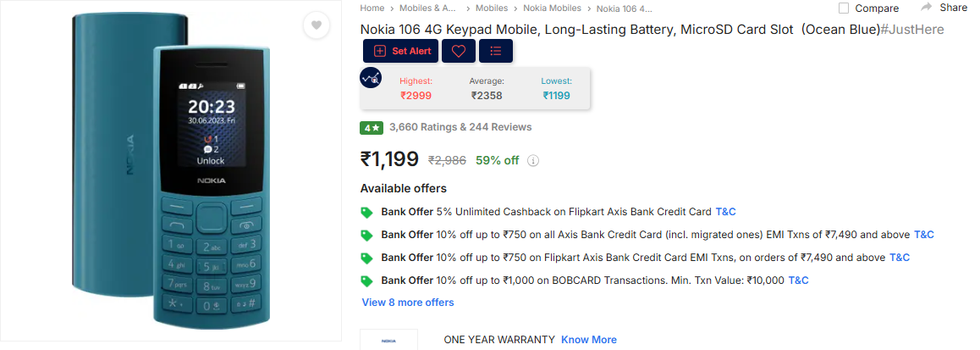This screenshot has width=980, height=350.
Task: Click info icon next to 59% off
Action: tap(533, 160)
